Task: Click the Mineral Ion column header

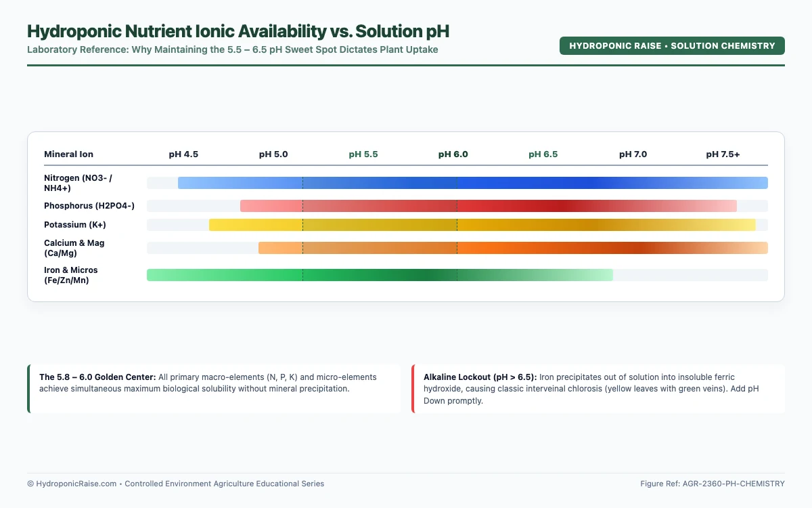Action: coord(69,154)
